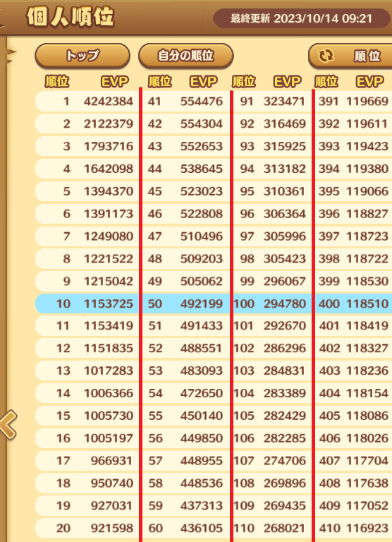Select rank 410 entry with 116923
Image resolution: width=392 pixels, height=542 pixels.
click(x=354, y=528)
